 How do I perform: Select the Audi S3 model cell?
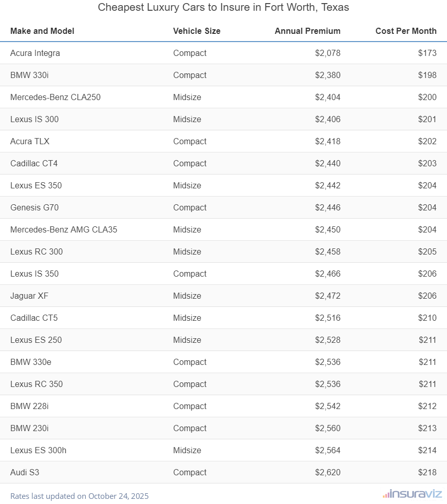[x=25, y=472]
